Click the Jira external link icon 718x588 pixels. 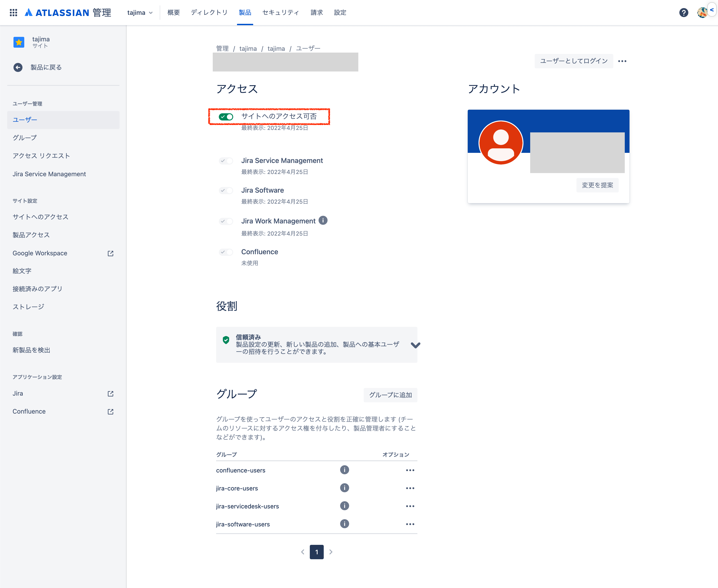(x=110, y=394)
